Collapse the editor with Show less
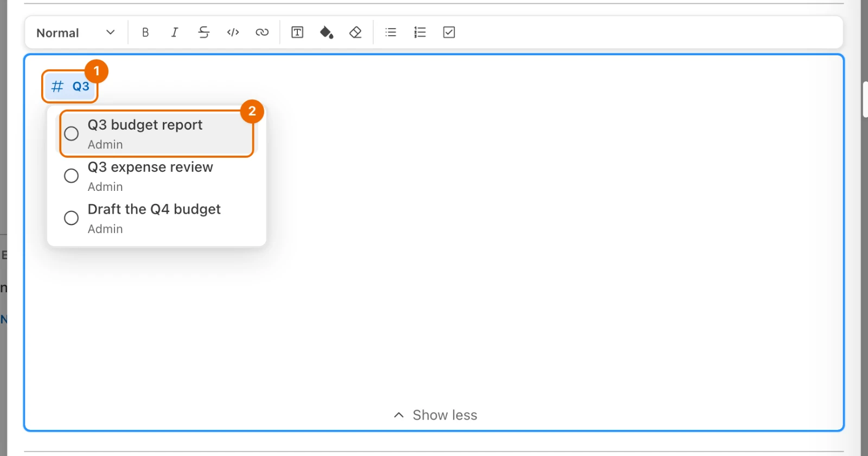Viewport: 868px width, 456px height. pyautogui.click(x=435, y=415)
